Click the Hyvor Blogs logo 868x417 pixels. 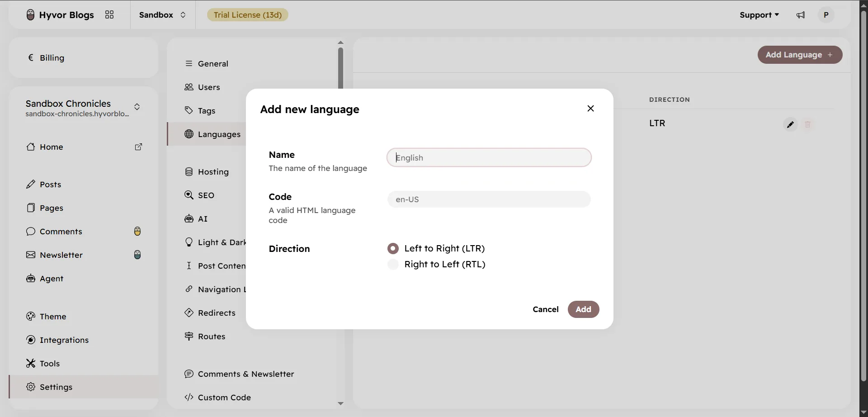pos(60,15)
